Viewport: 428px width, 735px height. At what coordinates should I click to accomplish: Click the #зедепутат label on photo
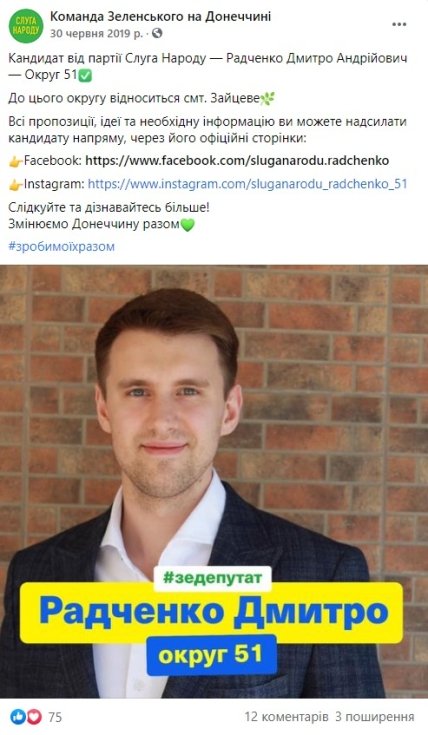[213, 578]
